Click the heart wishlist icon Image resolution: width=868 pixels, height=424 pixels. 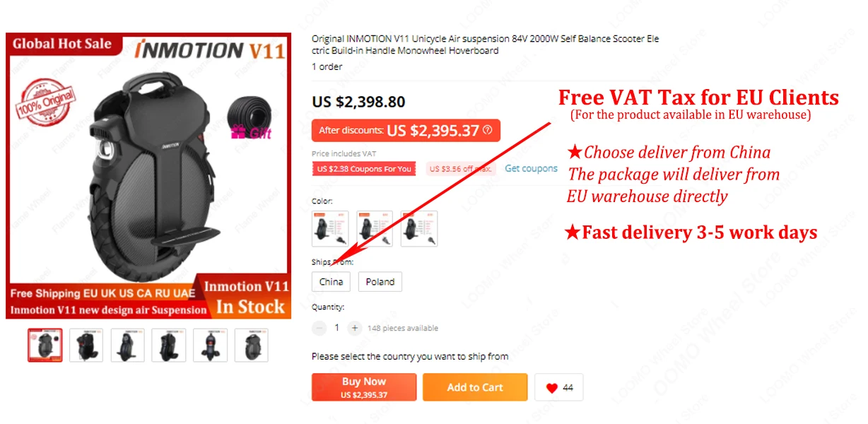[551, 388]
